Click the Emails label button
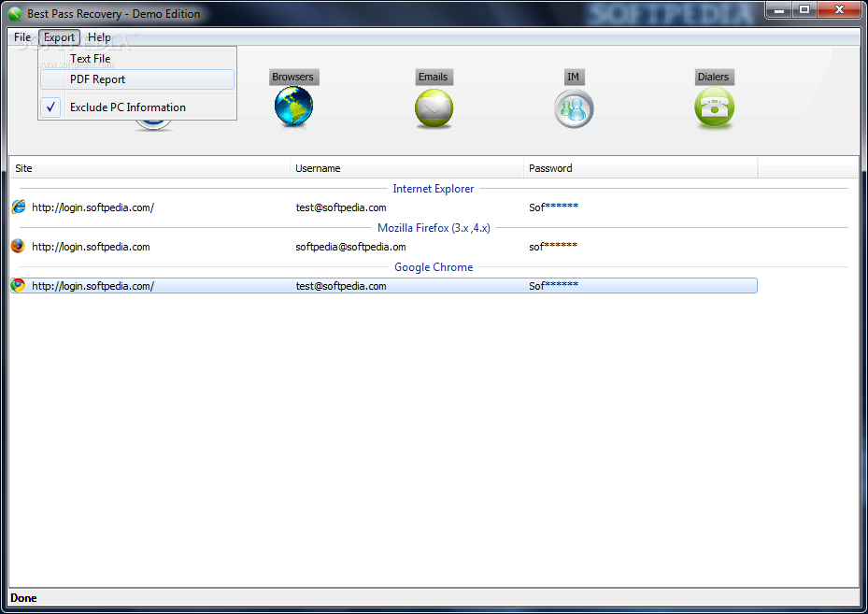Screen dimensions: 868x614 coord(434,77)
